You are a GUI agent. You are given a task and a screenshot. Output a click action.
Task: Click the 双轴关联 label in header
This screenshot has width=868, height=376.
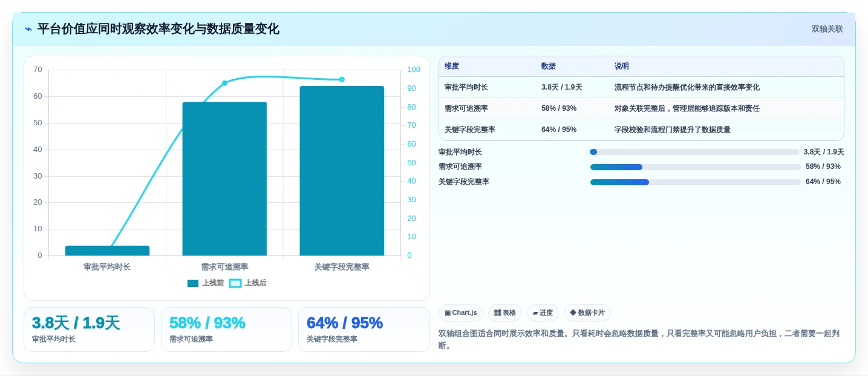pyautogui.click(x=827, y=29)
